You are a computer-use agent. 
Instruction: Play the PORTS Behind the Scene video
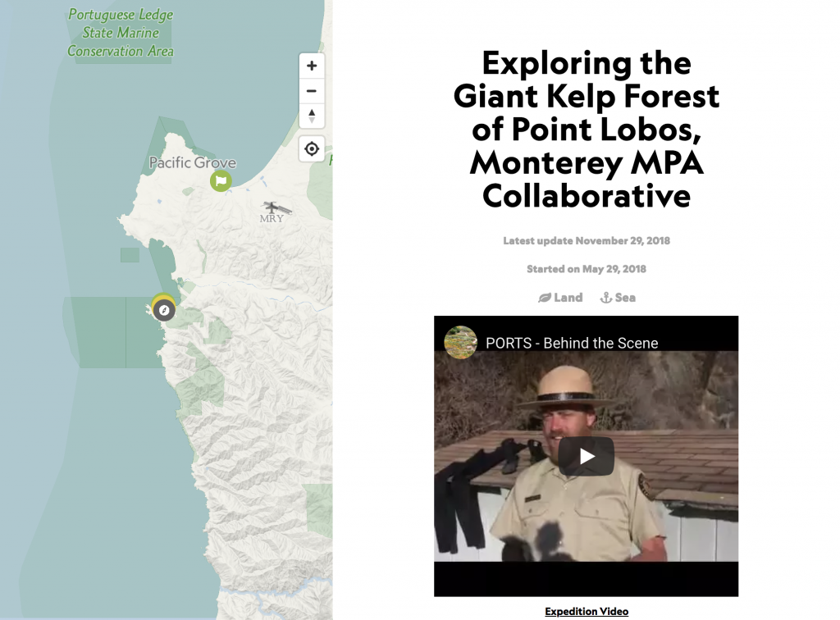pos(586,456)
